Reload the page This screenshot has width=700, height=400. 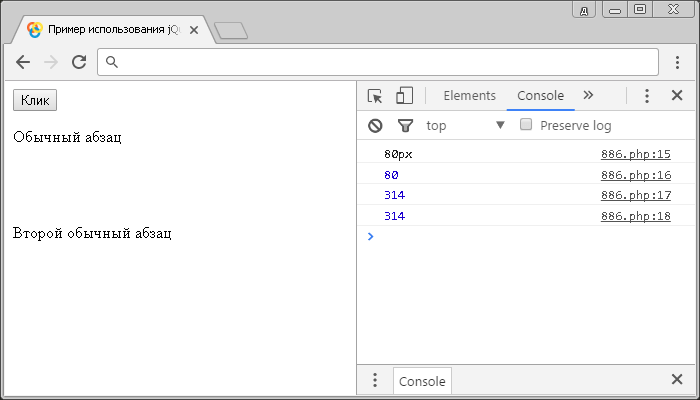coord(79,62)
